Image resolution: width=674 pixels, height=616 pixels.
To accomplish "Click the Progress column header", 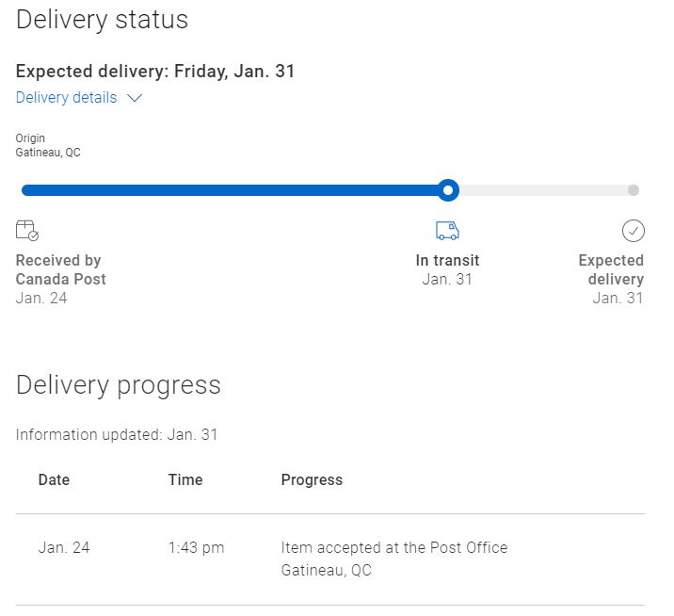I will click(x=312, y=479).
